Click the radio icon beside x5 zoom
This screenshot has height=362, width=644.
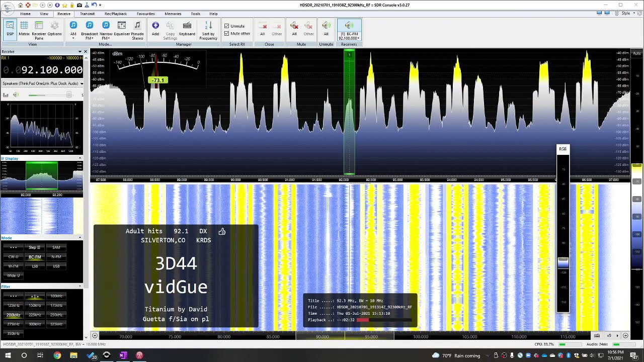(x=597, y=335)
